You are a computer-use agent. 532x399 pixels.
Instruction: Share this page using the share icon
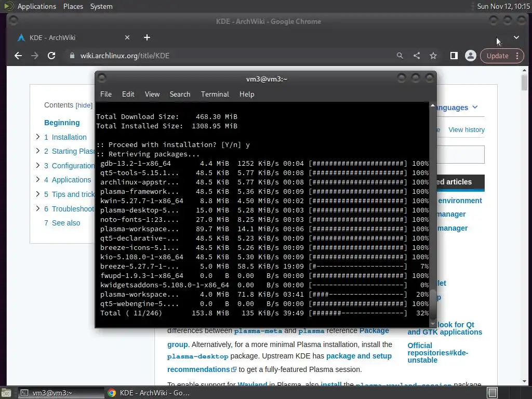coord(417,56)
